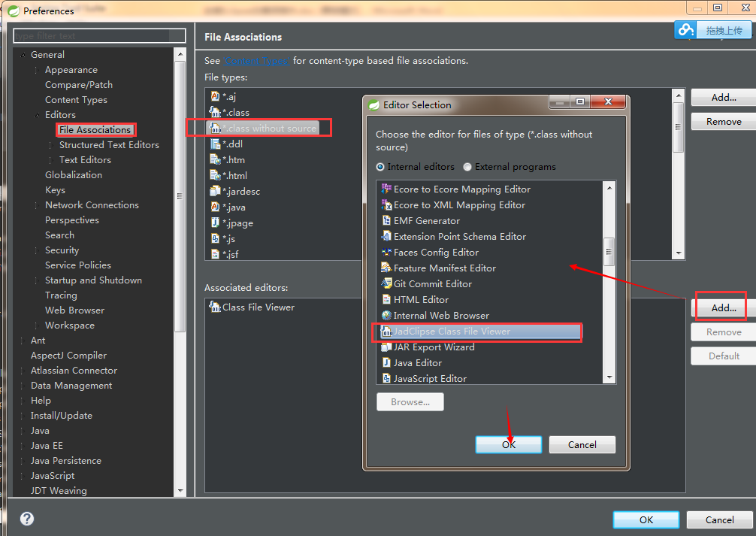The width and height of the screenshot is (756, 536).
Task: Click the Feature Manifest Editor icon
Action: click(387, 268)
